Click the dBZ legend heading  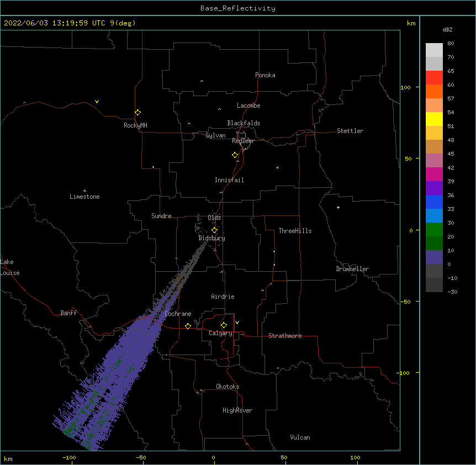click(x=447, y=29)
